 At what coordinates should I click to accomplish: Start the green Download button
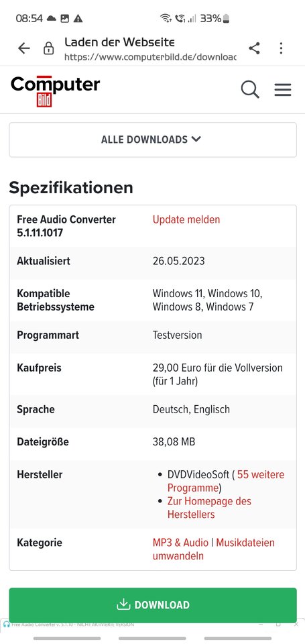[153, 605]
